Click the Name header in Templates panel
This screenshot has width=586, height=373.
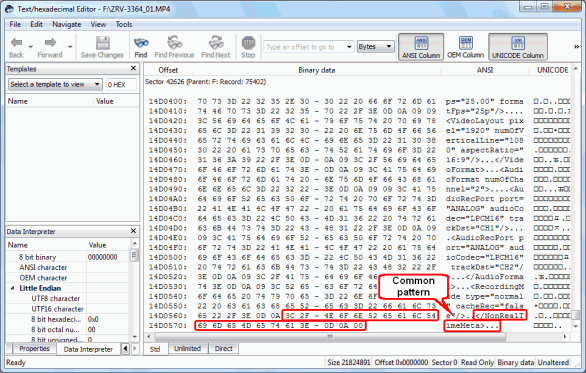point(18,101)
